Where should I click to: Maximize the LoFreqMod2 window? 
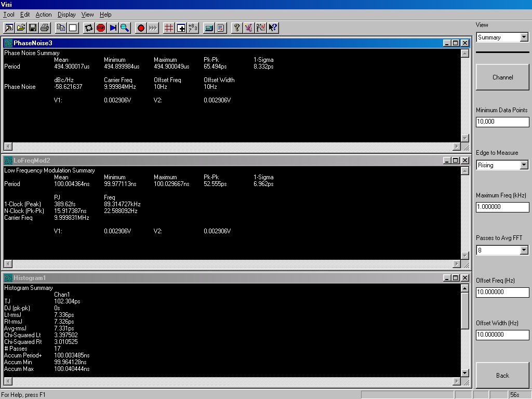[x=456, y=160]
